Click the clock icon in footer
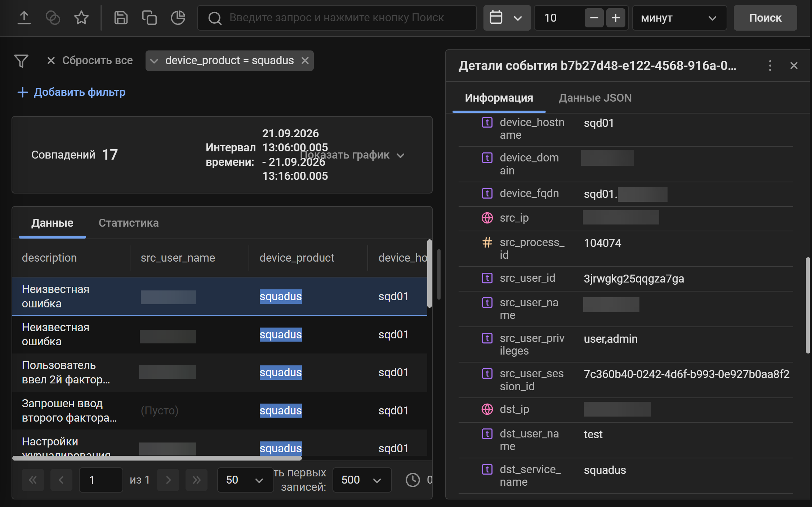812x507 pixels. (413, 480)
